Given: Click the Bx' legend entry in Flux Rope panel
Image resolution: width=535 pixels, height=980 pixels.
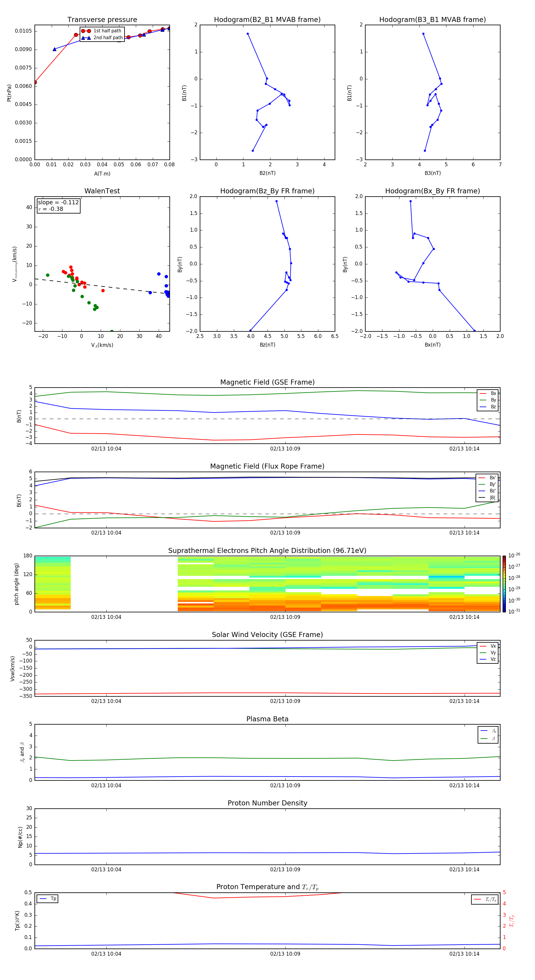Looking at the screenshot, I should click(487, 478).
